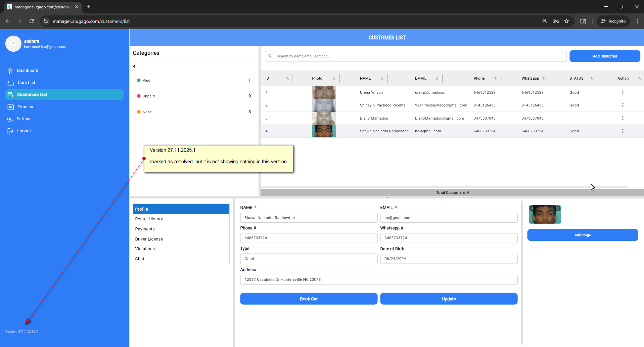Switch to the Driver License tab
The image size is (644, 347).
pyautogui.click(x=149, y=239)
